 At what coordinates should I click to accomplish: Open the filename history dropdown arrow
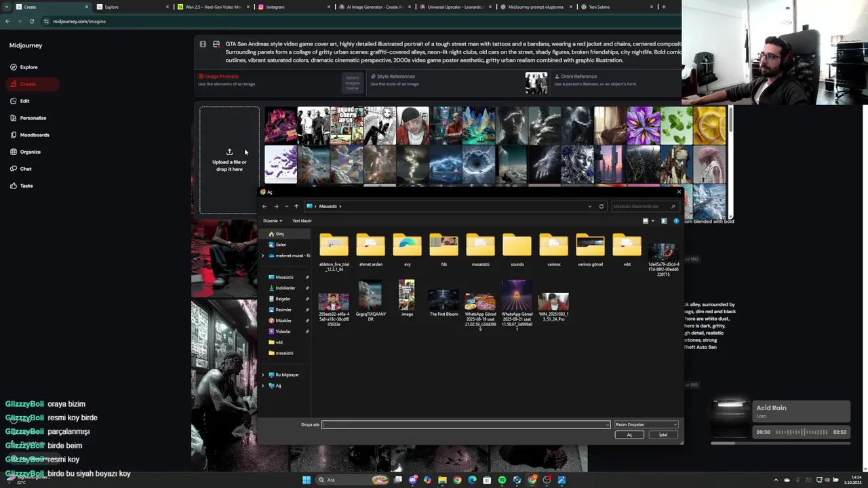pyautogui.click(x=607, y=424)
